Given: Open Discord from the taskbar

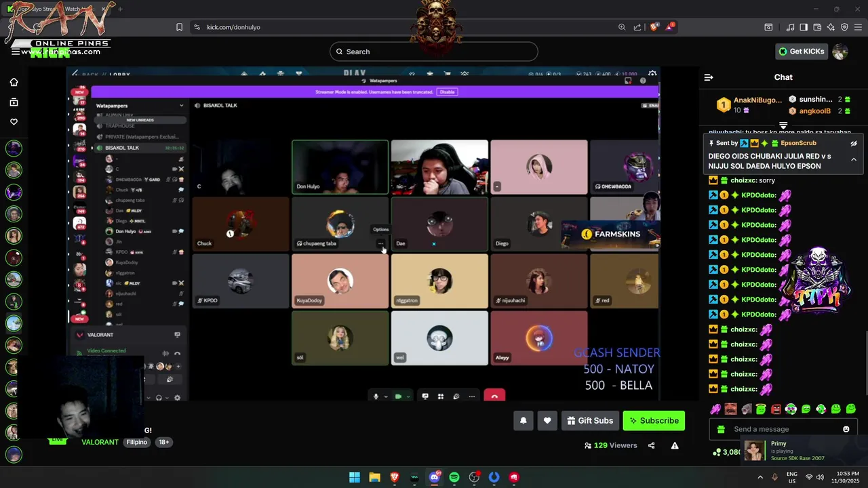Looking at the screenshot, I should pos(435,477).
